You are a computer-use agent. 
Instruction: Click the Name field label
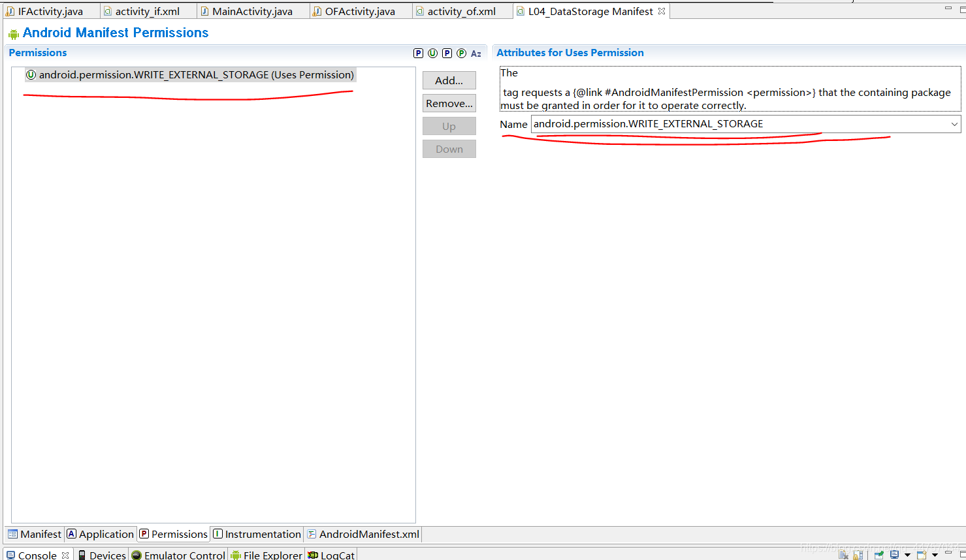click(x=513, y=124)
